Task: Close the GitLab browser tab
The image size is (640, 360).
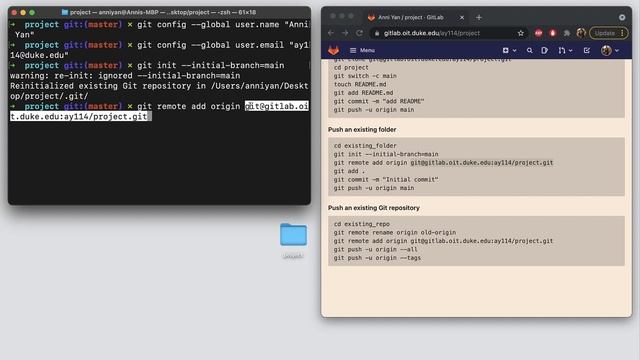Action: point(462,18)
